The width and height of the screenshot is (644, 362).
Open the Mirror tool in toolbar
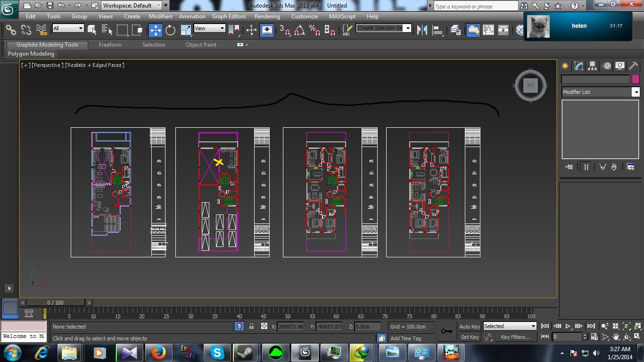[x=422, y=30]
